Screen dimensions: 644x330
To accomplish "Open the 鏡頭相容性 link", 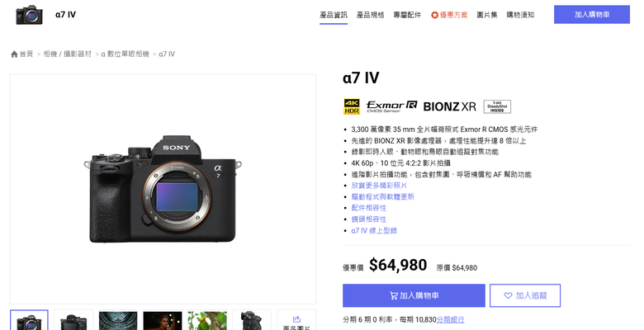I will (x=369, y=219).
